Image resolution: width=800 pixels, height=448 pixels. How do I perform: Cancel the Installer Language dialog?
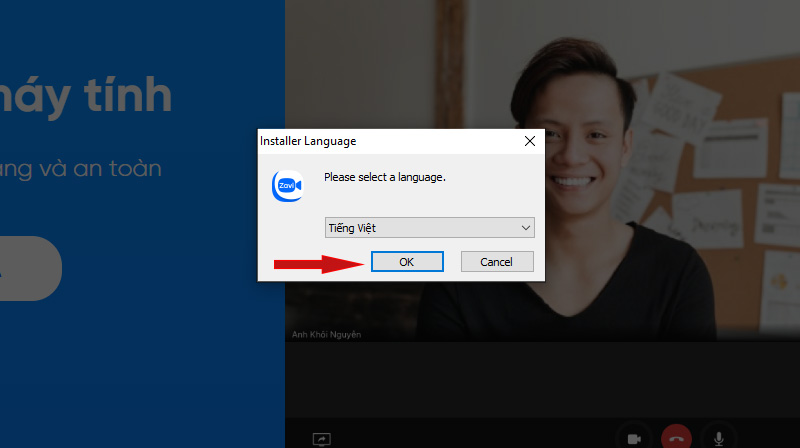click(497, 262)
